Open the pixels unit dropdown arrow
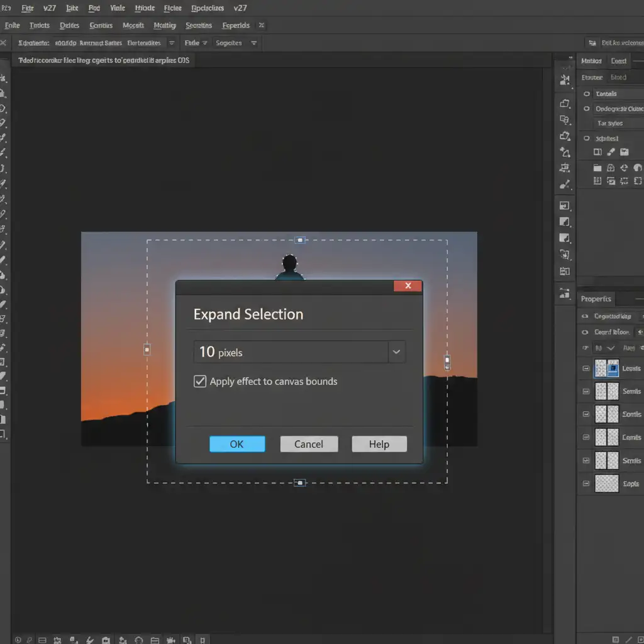Viewport: 644px width, 644px height. [396, 352]
